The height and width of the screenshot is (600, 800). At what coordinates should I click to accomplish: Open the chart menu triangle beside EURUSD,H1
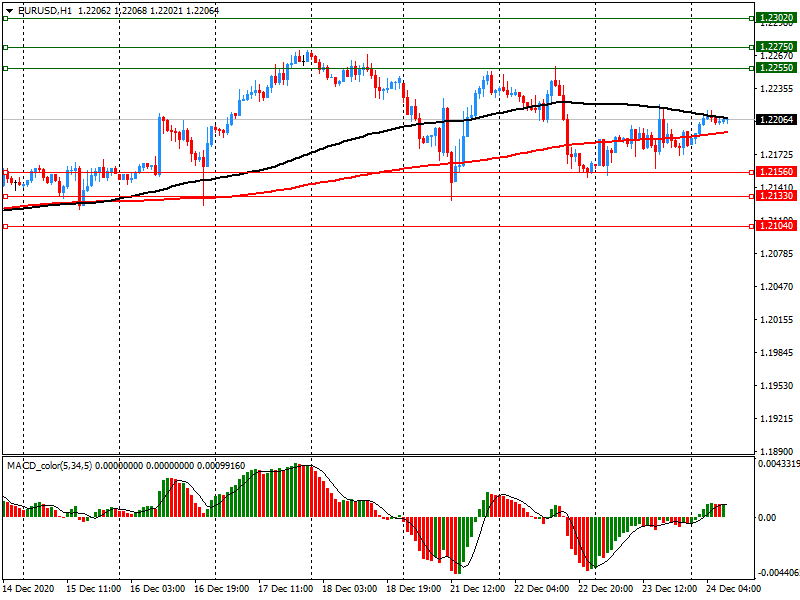[x=9, y=11]
